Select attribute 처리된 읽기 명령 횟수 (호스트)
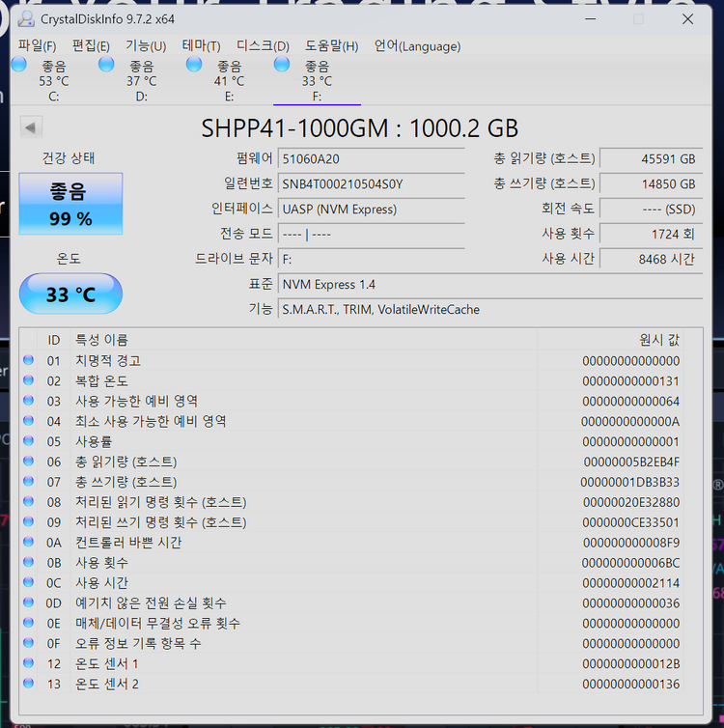The width and height of the screenshot is (724, 728). coord(161,502)
